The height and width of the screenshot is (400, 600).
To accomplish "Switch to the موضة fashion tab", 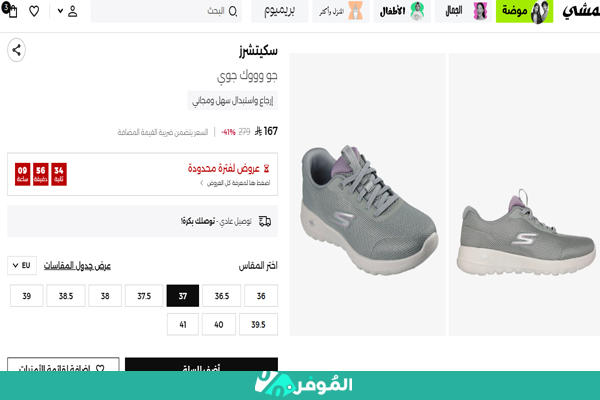I will coord(524,11).
